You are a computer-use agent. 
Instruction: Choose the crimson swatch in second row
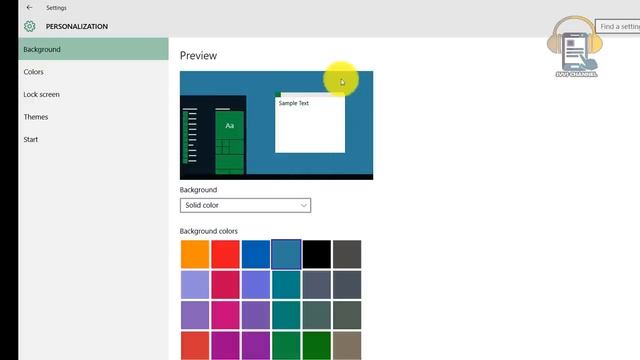click(x=225, y=284)
